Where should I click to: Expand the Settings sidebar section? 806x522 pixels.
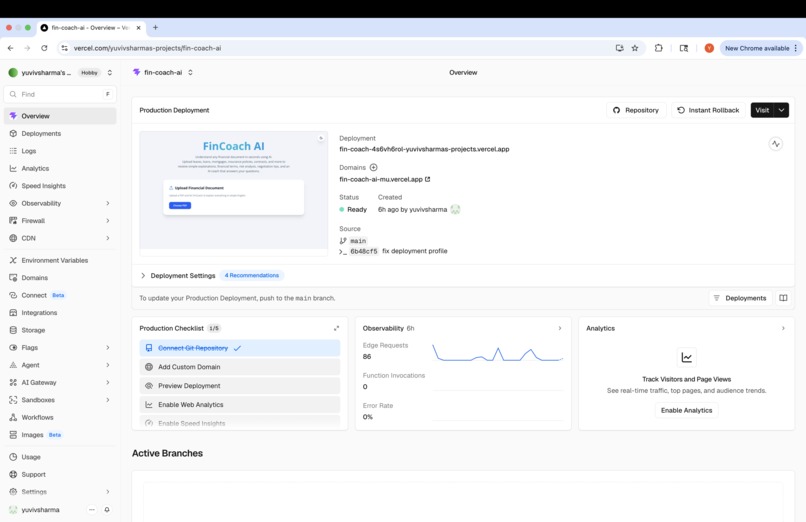click(x=107, y=492)
